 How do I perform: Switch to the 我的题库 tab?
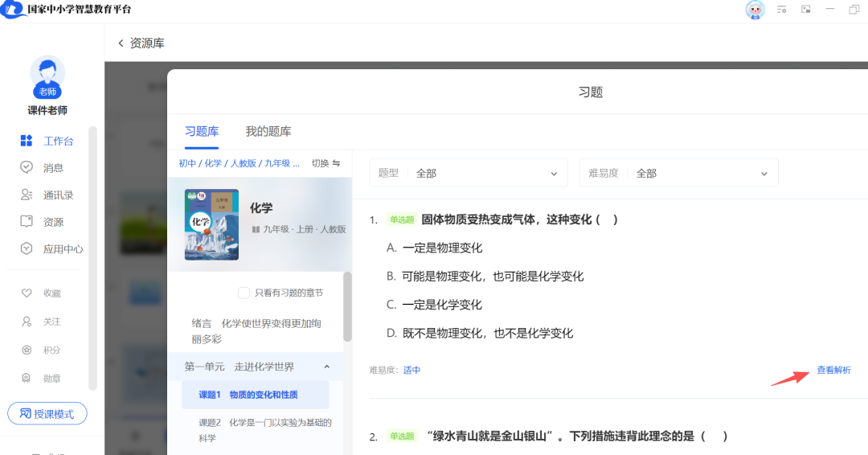[x=268, y=132]
